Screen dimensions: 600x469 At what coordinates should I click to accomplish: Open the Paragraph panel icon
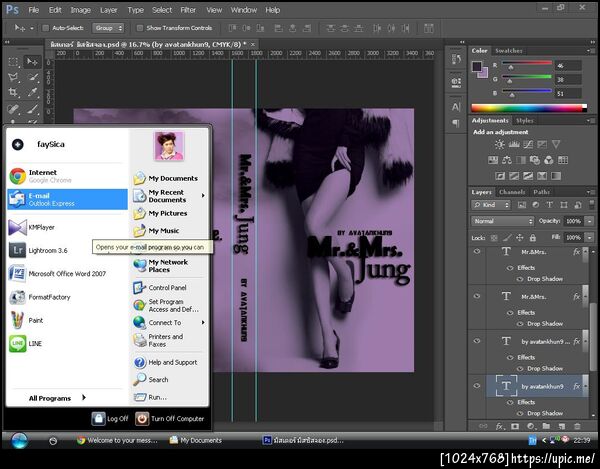point(456,123)
